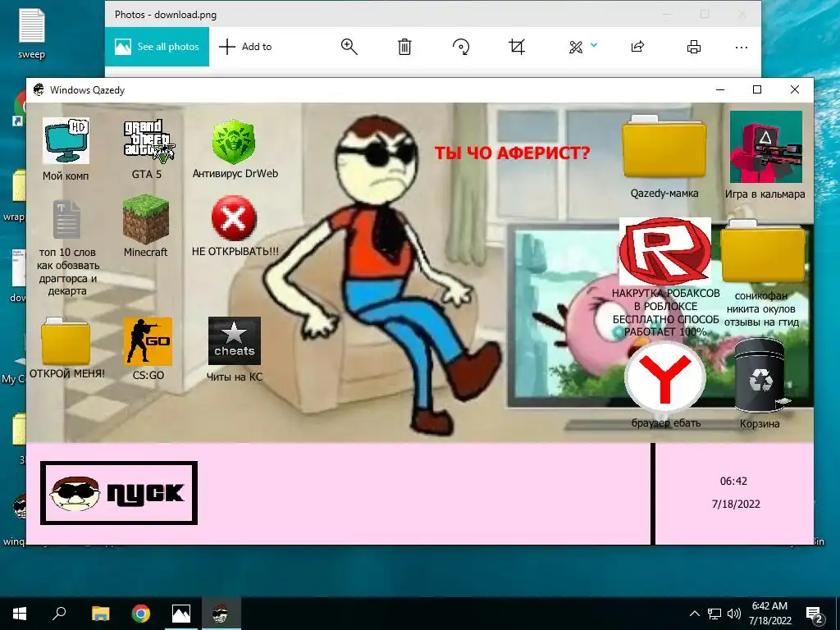Image resolution: width=840 pixels, height=630 pixels.
Task: Click the Share icon in Photos toolbar
Action: coord(637,47)
